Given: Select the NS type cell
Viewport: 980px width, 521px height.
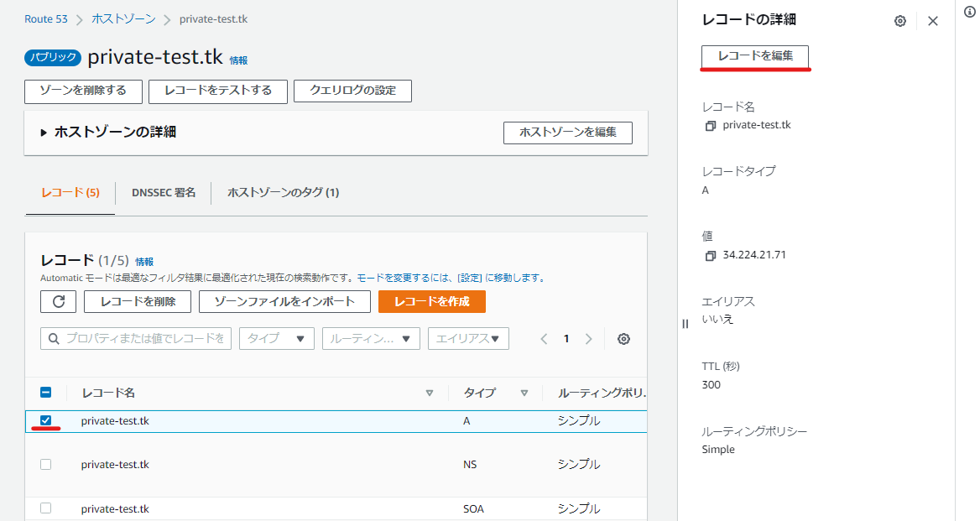Looking at the screenshot, I should [470, 464].
